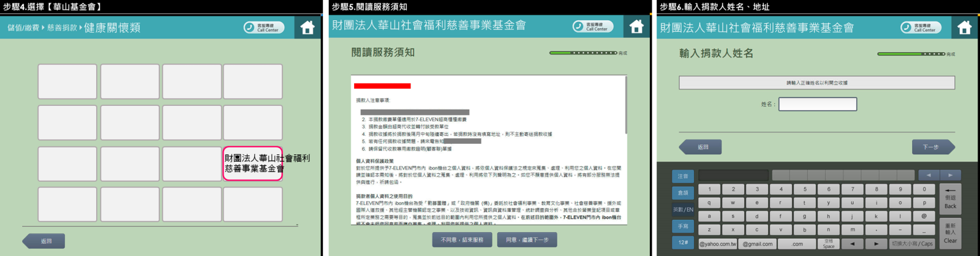The width and height of the screenshot is (980, 256).
Task: Tap the a key on keyboard
Action: [x=709, y=216]
